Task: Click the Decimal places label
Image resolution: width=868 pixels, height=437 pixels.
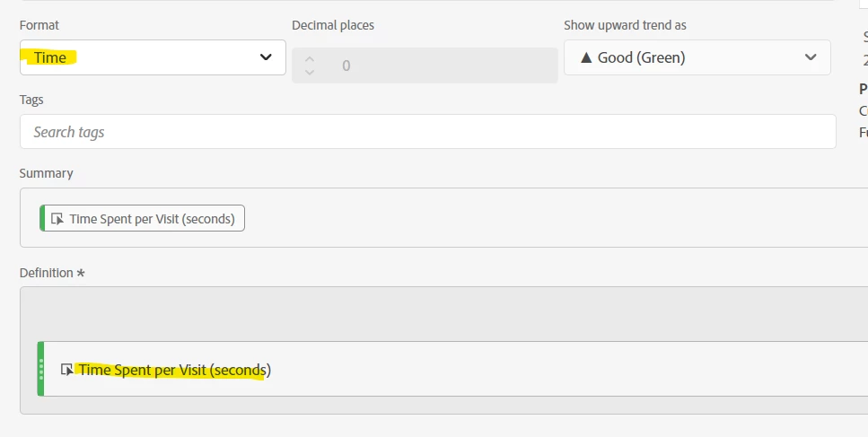Action: [x=332, y=25]
